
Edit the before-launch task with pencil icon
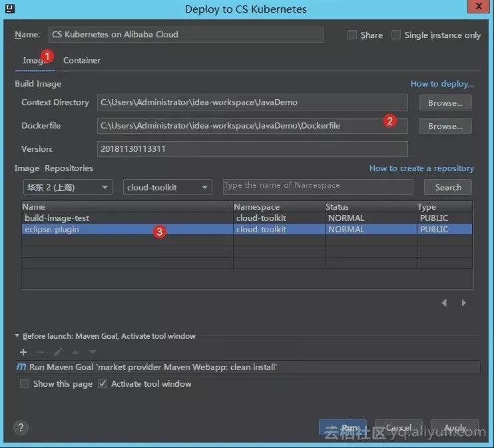coord(58,352)
